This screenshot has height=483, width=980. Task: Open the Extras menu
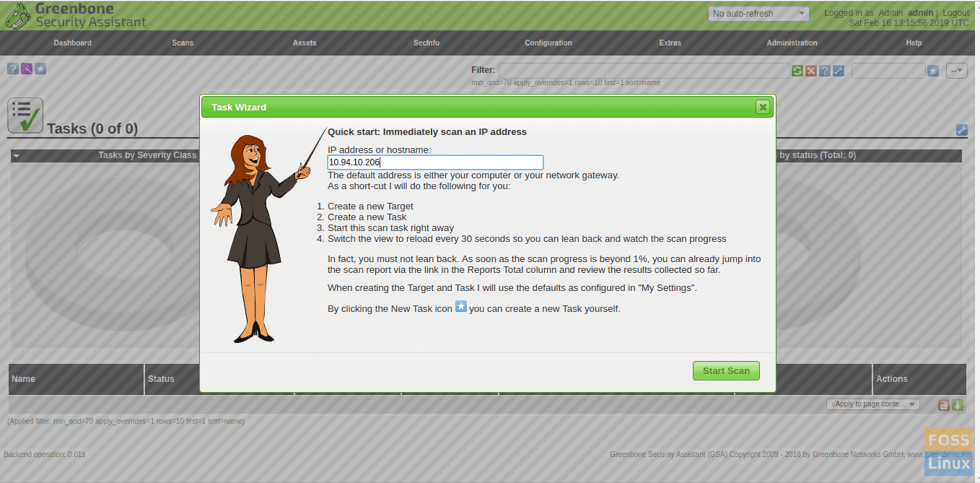(670, 43)
